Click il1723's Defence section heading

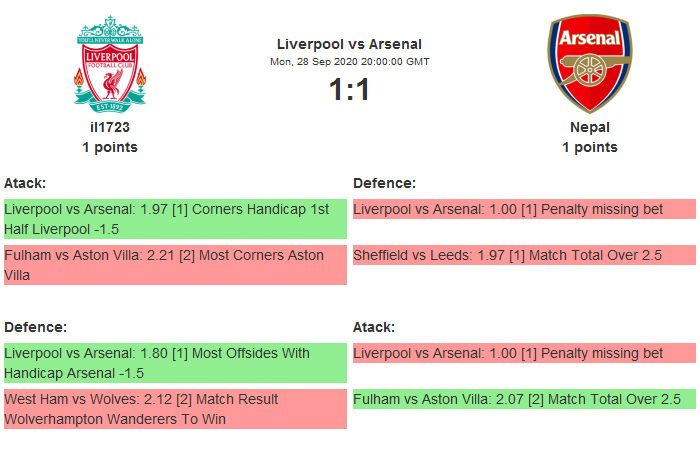point(35,327)
